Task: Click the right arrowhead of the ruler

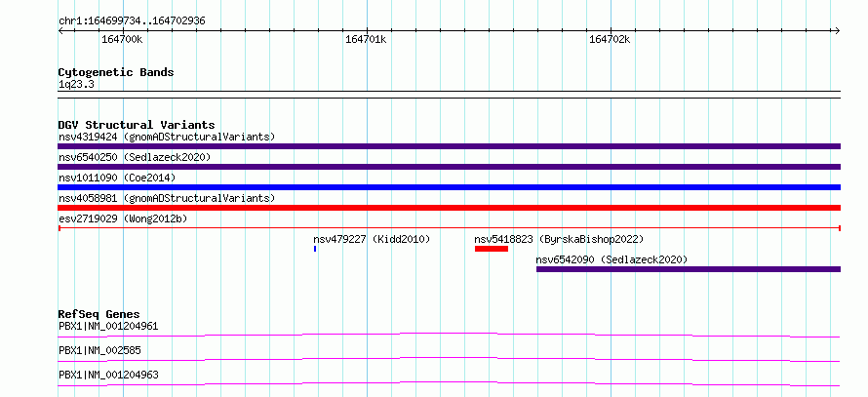Action: [x=838, y=30]
